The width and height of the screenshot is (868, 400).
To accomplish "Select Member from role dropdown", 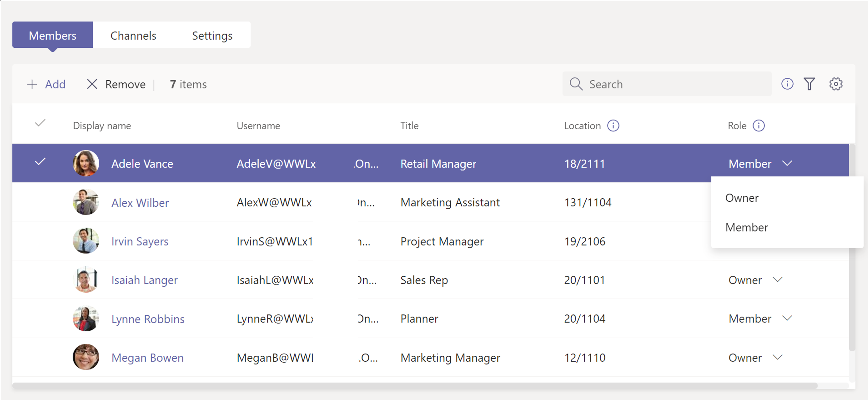I will click(747, 227).
